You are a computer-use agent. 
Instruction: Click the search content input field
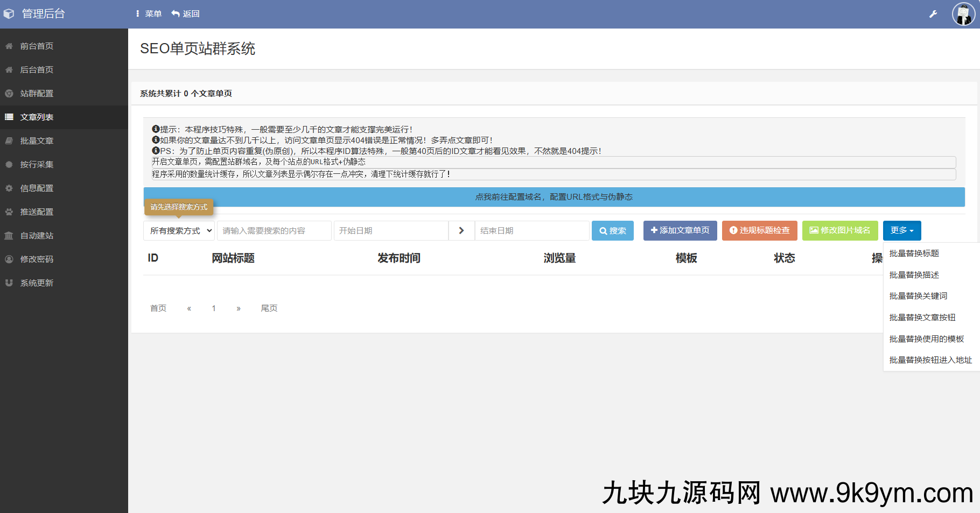[274, 230]
